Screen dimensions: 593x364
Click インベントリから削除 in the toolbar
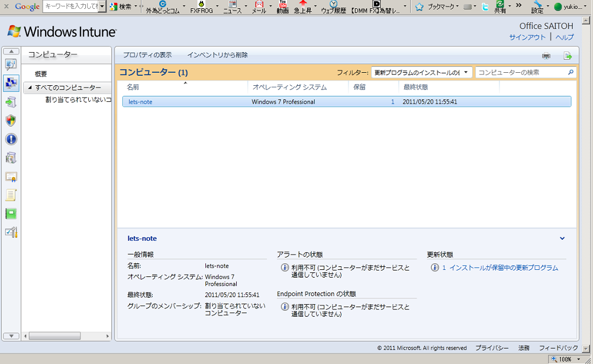217,55
